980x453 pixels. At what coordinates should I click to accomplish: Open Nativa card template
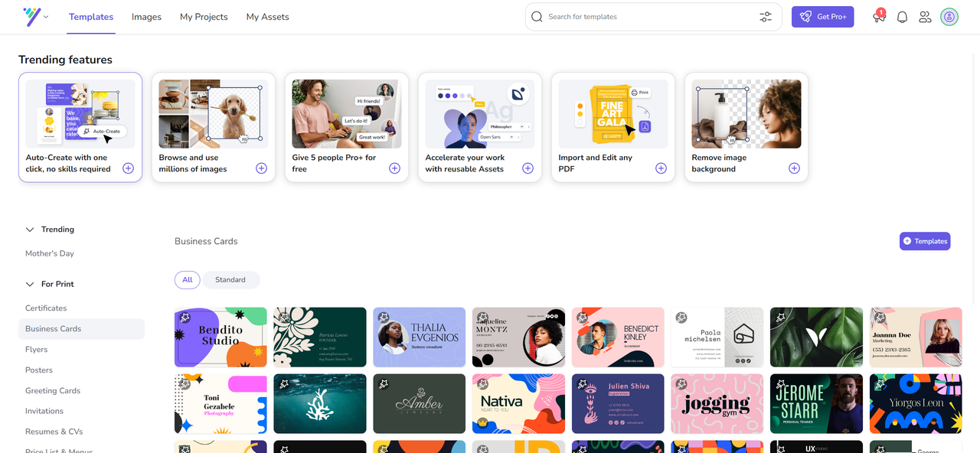(518, 404)
